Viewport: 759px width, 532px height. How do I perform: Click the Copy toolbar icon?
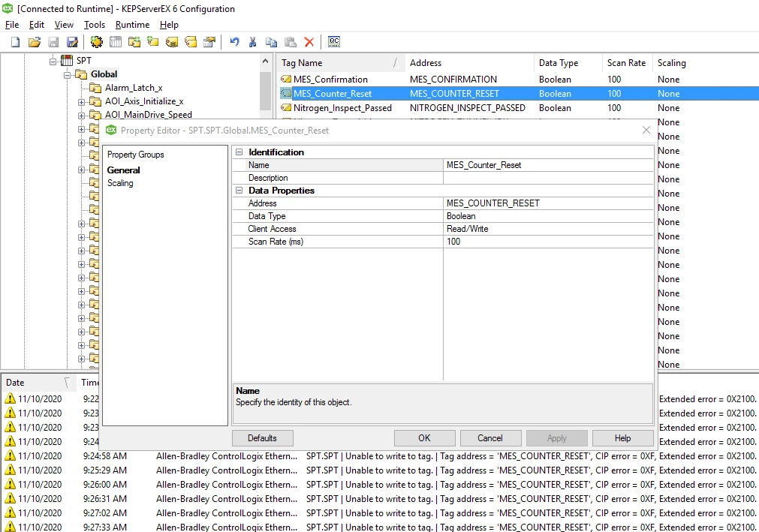pyautogui.click(x=271, y=42)
